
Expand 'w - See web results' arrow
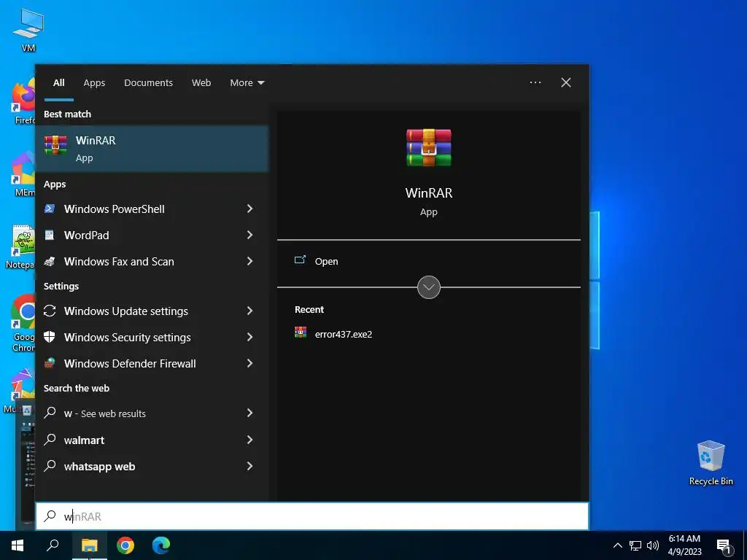(x=250, y=413)
